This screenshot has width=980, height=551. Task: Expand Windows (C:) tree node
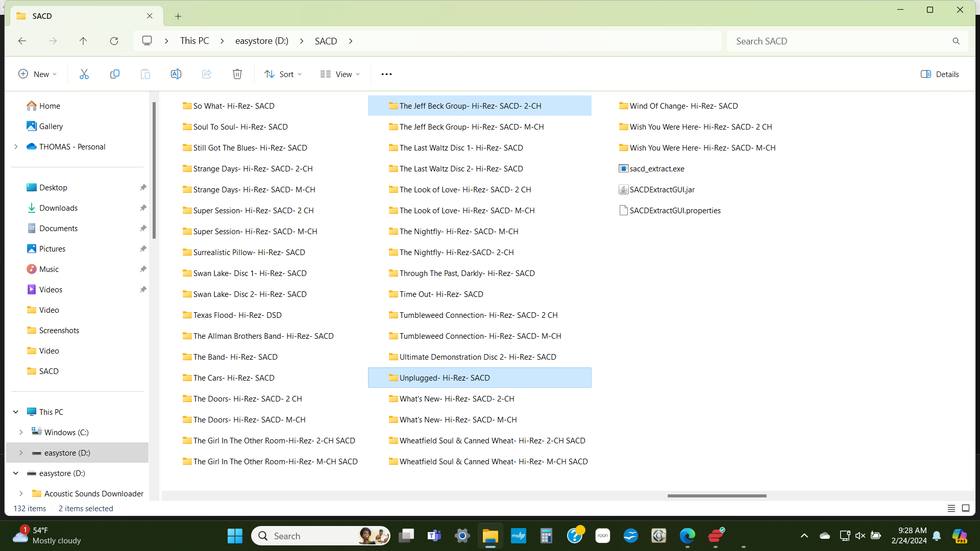point(21,432)
